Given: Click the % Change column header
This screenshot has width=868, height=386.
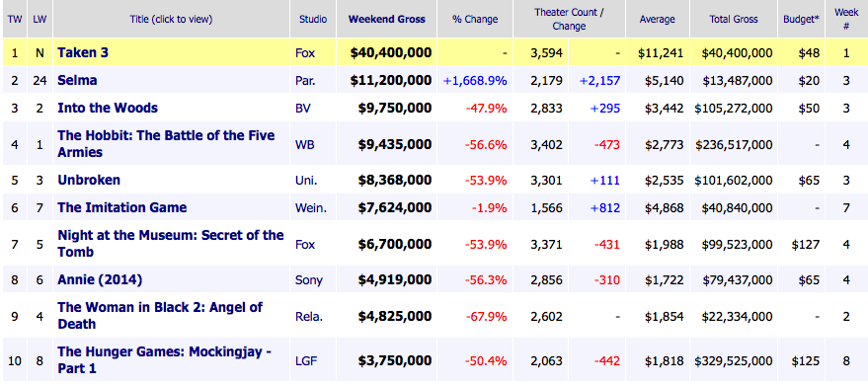Looking at the screenshot, I should (475, 19).
